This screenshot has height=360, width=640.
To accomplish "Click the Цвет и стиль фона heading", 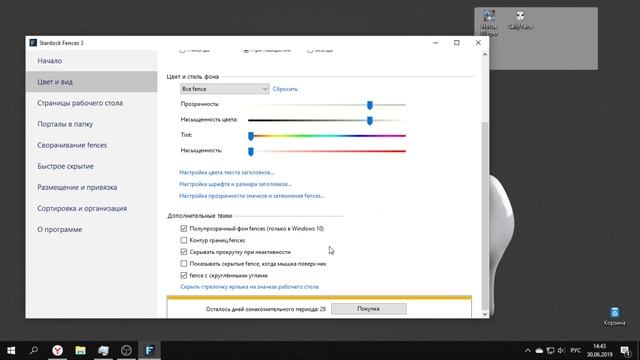I will pos(193,77).
